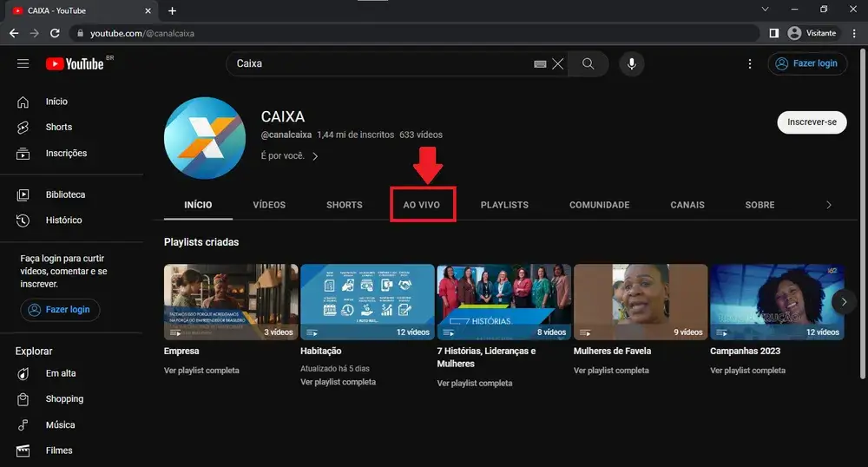The image size is (868, 467).
Task: Show more channel tabs arrow
Action: tap(829, 205)
